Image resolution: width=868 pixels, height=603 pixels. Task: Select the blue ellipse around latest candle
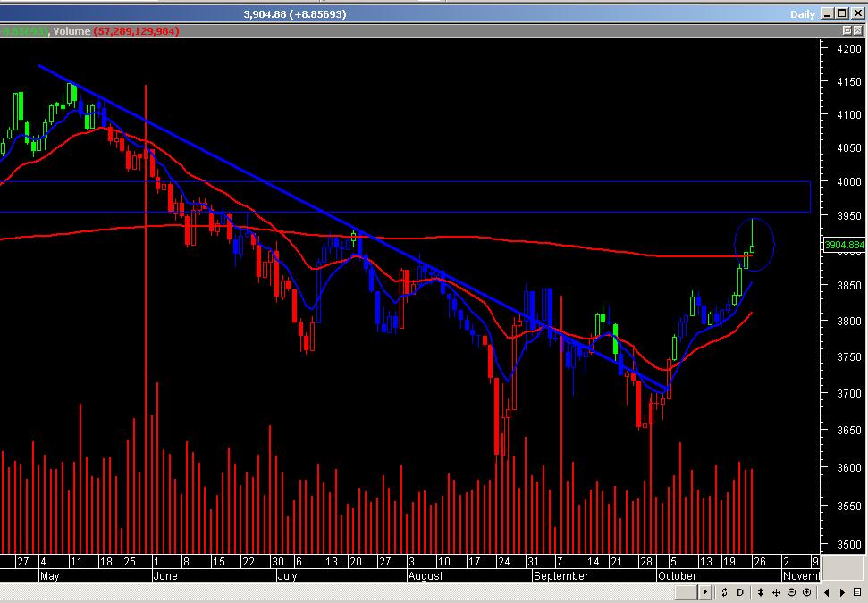click(754, 244)
